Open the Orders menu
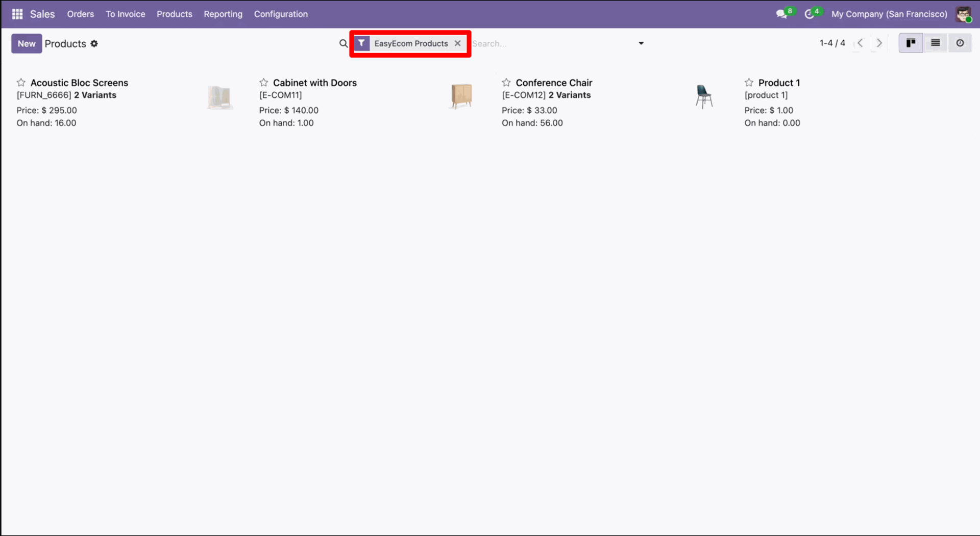This screenshot has height=536, width=980. [81, 14]
